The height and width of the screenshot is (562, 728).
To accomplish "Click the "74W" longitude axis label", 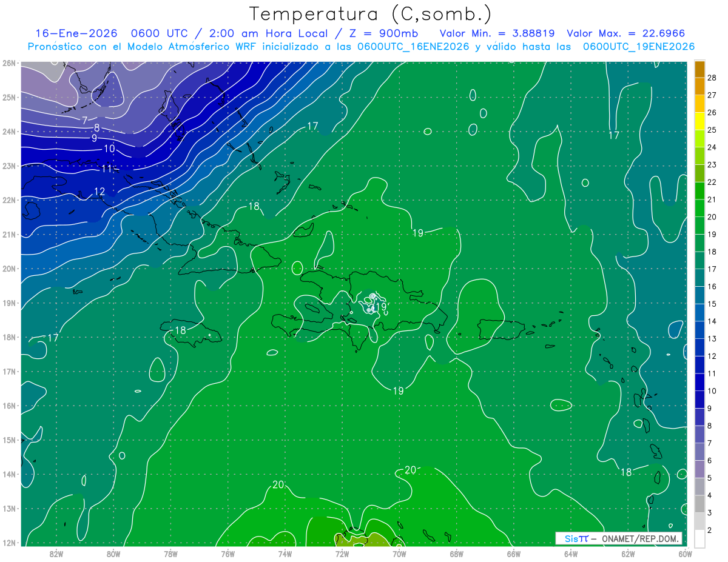I will point(285,554).
